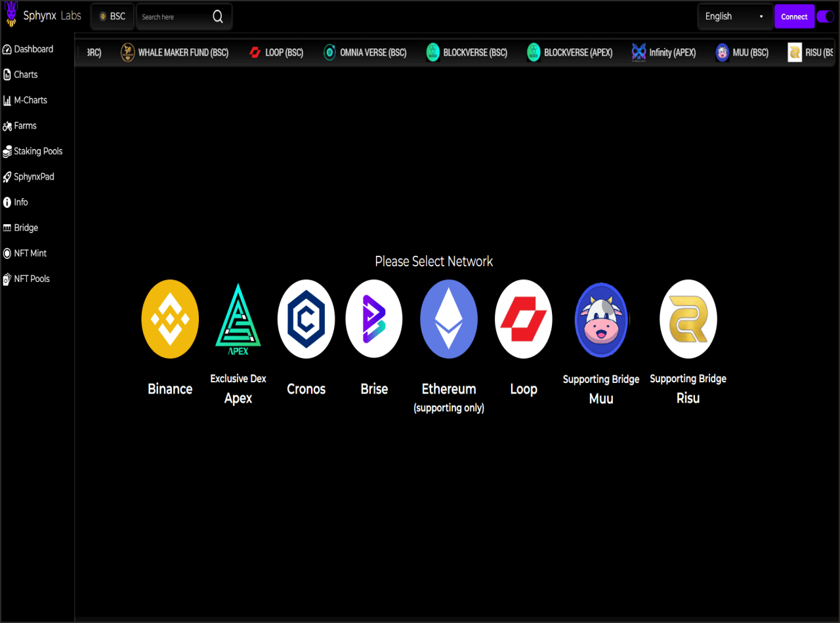Select the Brise network logo

tap(374, 319)
